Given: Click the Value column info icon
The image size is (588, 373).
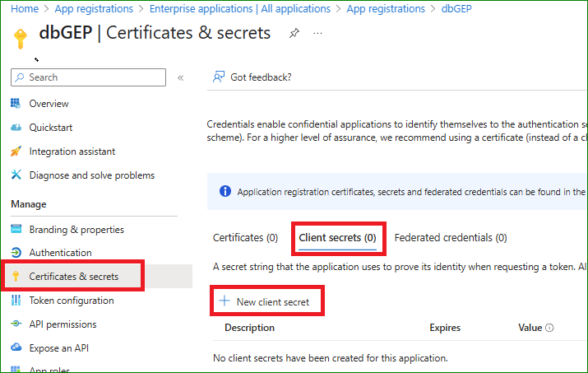Looking at the screenshot, I should click(549, 328).
